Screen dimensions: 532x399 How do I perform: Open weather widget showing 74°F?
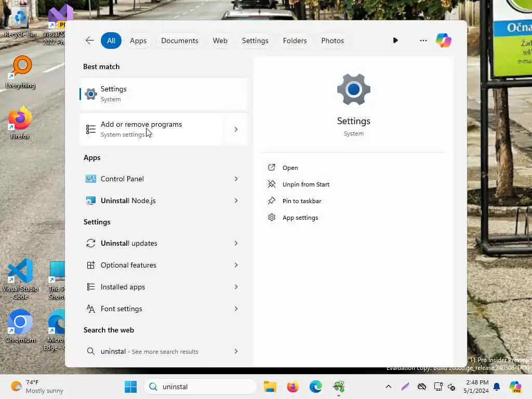point(37,387)
